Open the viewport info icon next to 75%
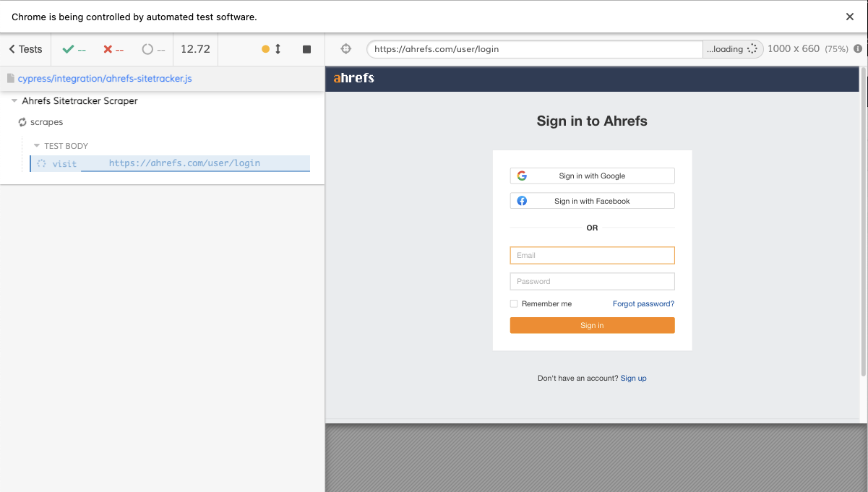 (858, 49)
